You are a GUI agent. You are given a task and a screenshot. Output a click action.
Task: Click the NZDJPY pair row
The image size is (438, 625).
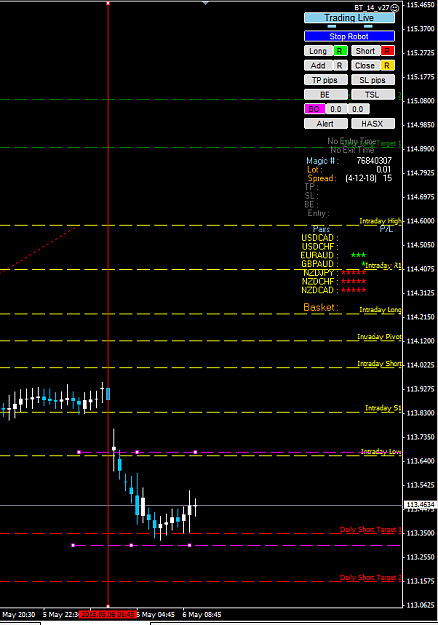334,273
